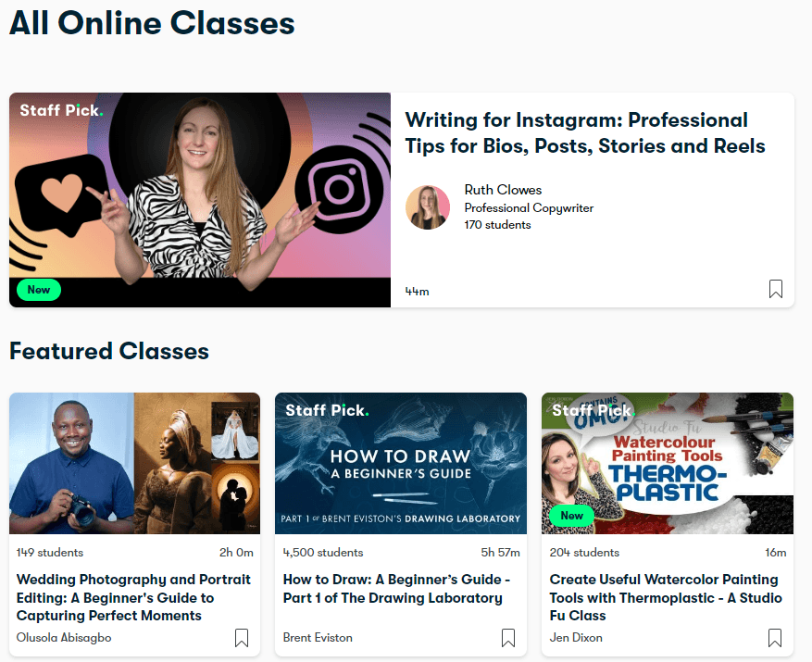Open Thermoplastic watercolour tools thumbnail
Viewport: 812px width, 662px height.
(668, 463)
